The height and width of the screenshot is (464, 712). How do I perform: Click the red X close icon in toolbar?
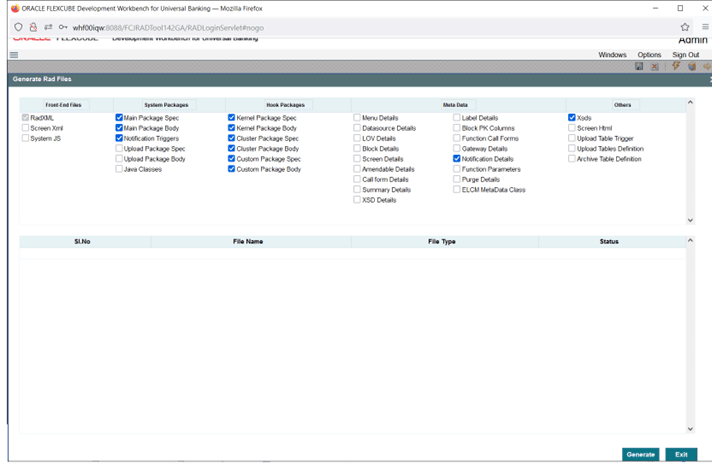tap(654, 66)
